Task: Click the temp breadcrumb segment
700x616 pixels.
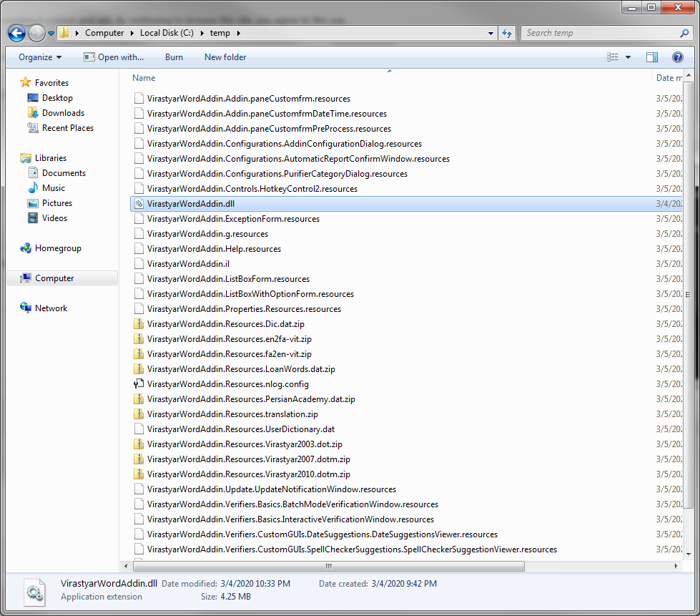Action: coord(220,33)
